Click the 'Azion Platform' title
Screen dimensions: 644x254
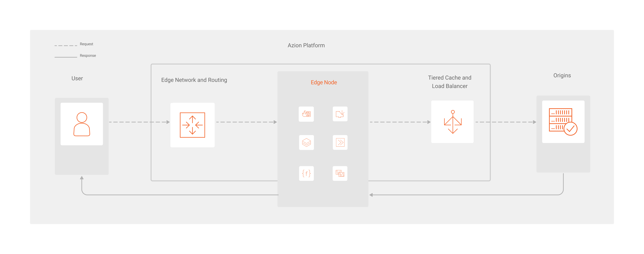pos(306,45)
